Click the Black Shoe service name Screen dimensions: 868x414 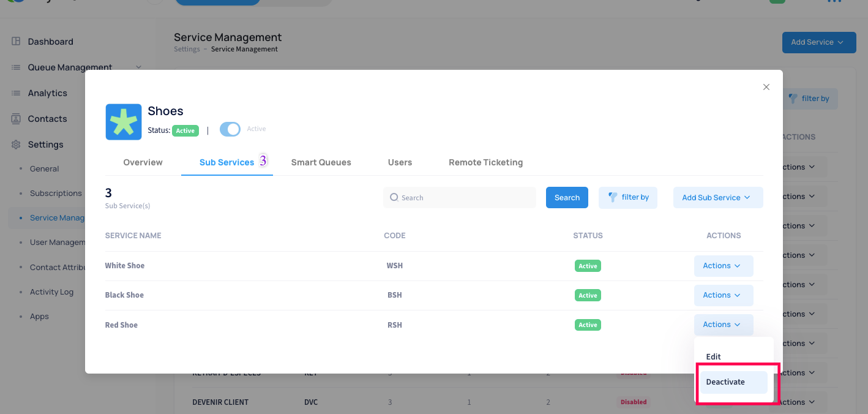click(124, 295)
